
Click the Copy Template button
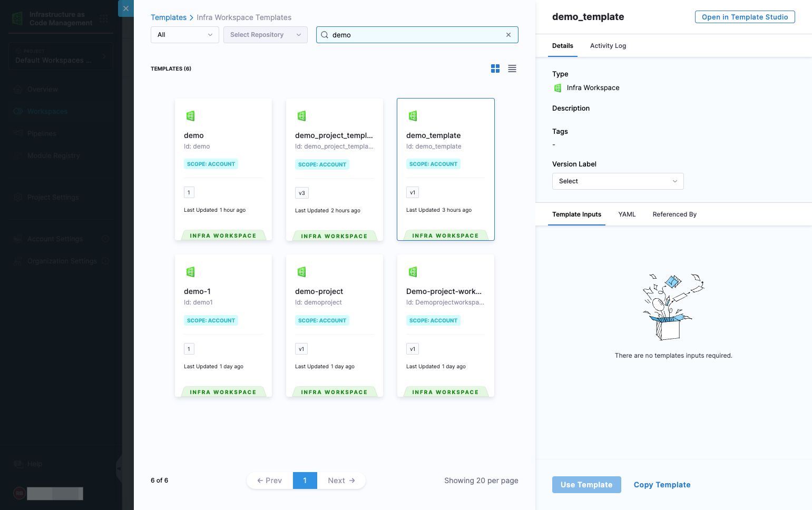click(x=662, y=485)
